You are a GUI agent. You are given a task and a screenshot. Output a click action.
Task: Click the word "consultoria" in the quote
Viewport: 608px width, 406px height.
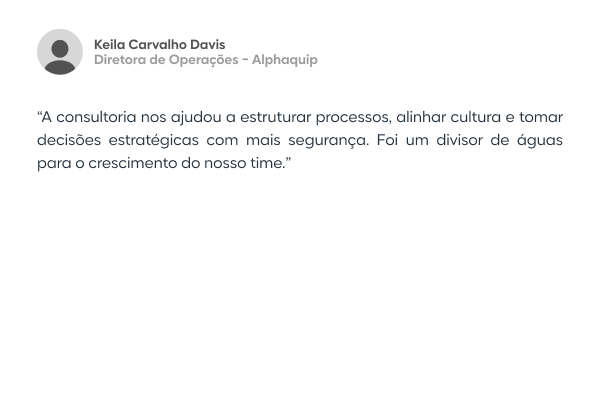click(x=91, y=115)
